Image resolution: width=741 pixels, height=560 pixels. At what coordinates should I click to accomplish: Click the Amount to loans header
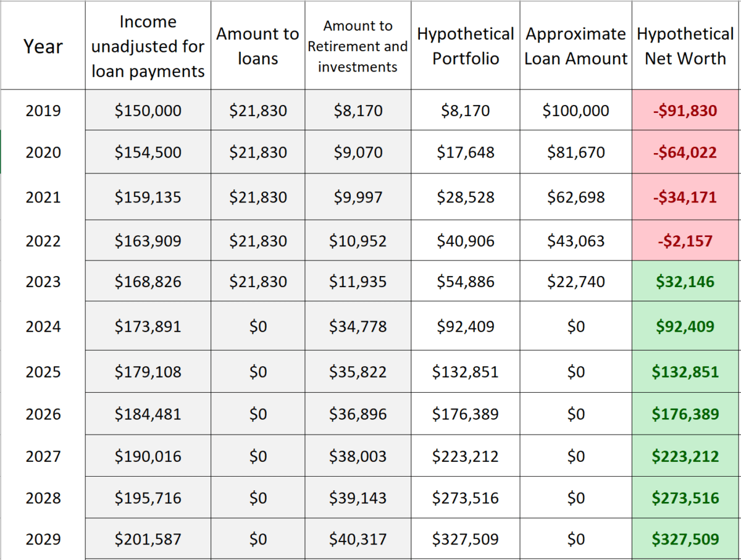pyautogui.click(x=257, y=46)
